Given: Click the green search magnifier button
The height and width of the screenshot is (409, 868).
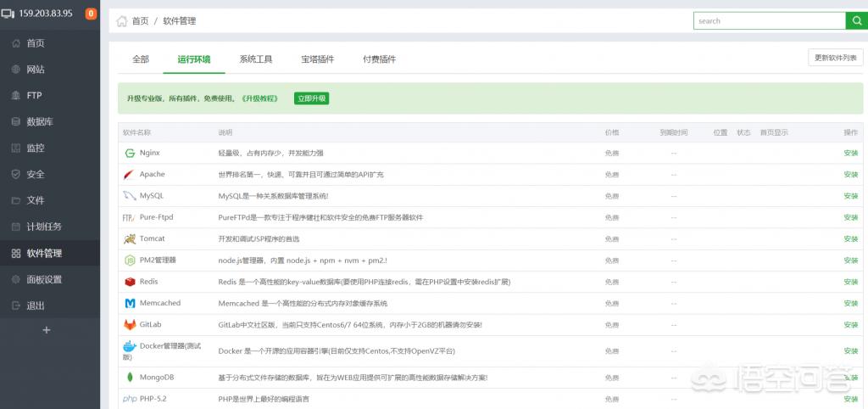Looking at the screenshot, I should (856, 20).
